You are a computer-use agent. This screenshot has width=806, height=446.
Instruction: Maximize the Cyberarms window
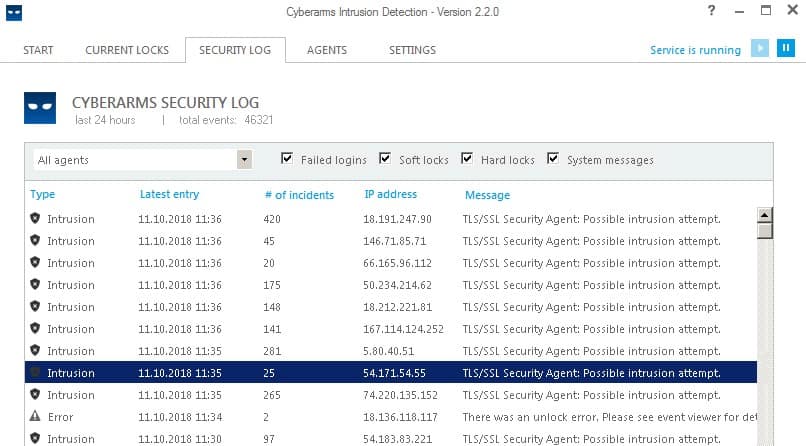[766, 10]
